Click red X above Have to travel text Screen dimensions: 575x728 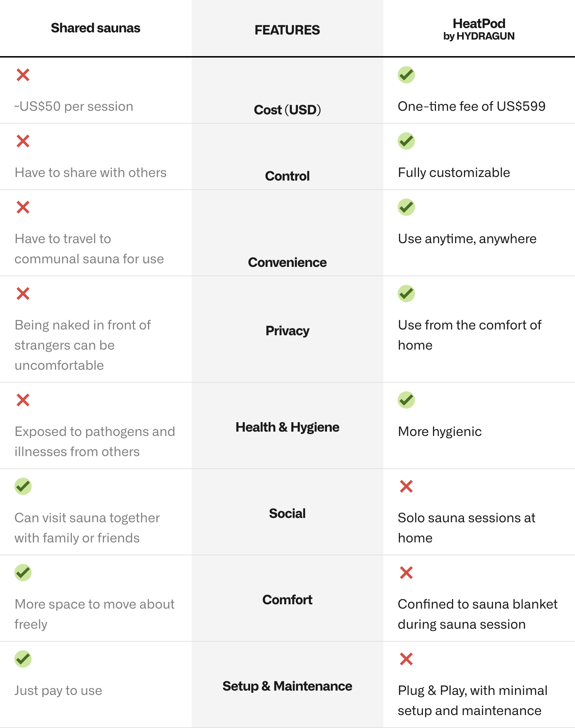(x=23, y=208)
